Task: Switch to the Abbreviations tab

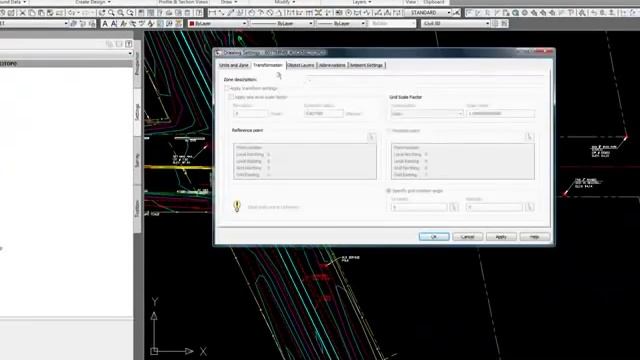Action: click(332, 65)
